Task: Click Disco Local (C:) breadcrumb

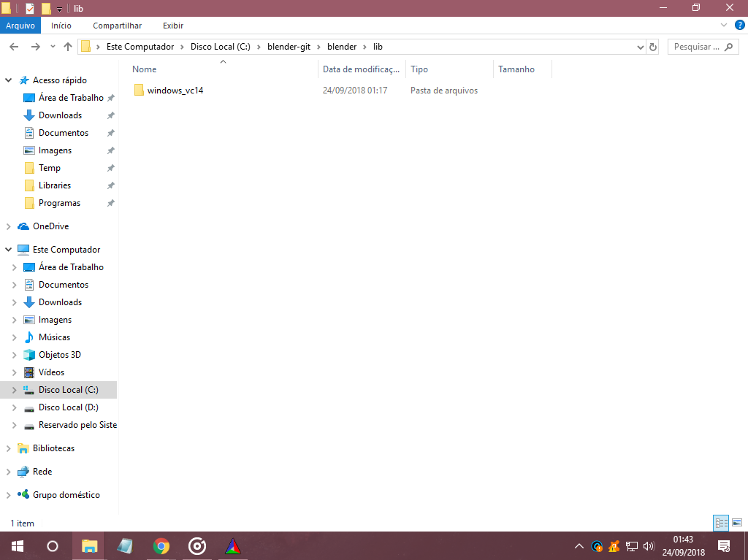Action: tap(221, 47)
